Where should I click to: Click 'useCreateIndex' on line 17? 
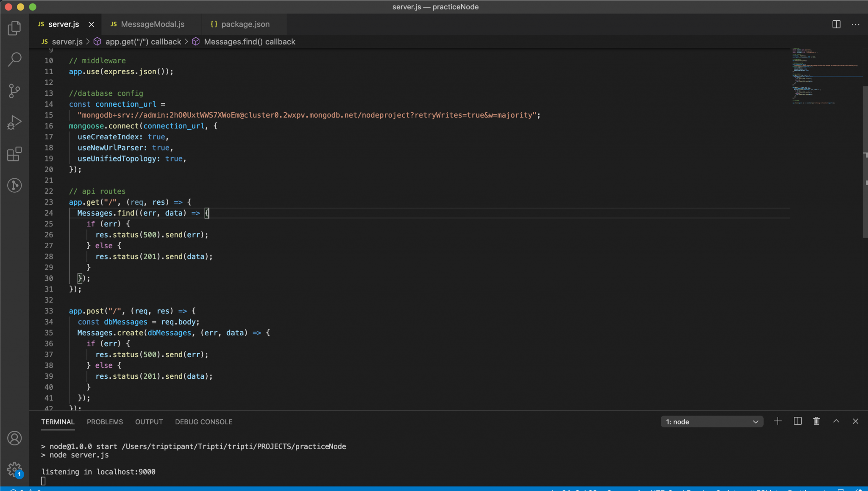click(x=108, y=137)
